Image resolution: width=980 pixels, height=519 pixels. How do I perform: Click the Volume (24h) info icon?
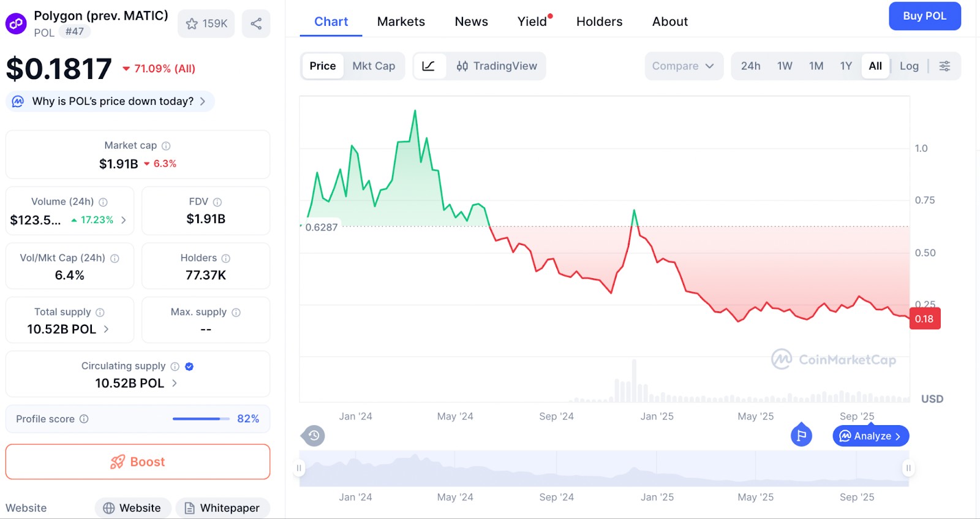click(x=104, y=202)
